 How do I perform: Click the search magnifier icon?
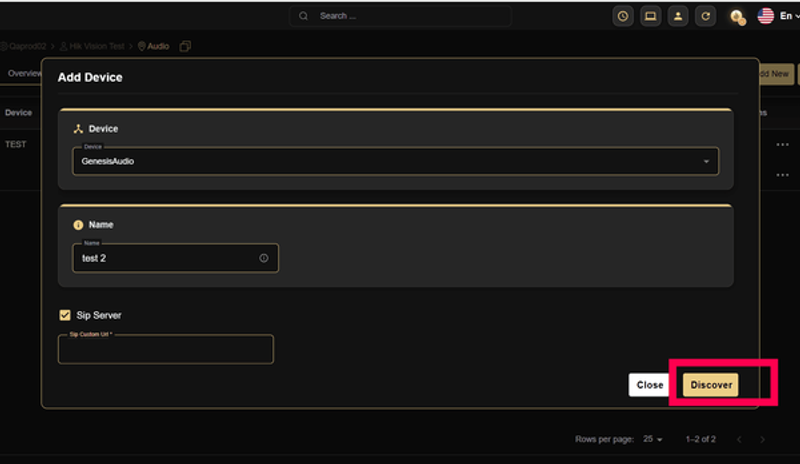point(304,16)
